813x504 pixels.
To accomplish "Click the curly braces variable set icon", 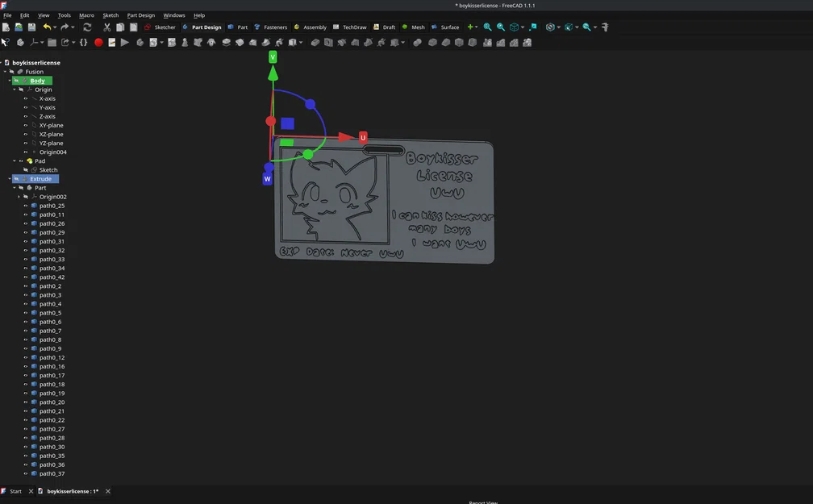I will tap(84, 43).
